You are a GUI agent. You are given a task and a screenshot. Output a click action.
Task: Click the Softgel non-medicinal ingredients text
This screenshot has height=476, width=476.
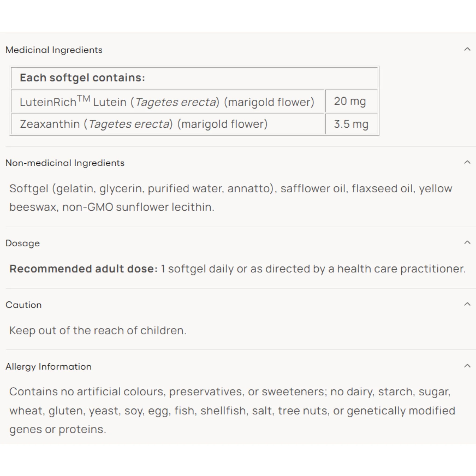click(231, 198)
